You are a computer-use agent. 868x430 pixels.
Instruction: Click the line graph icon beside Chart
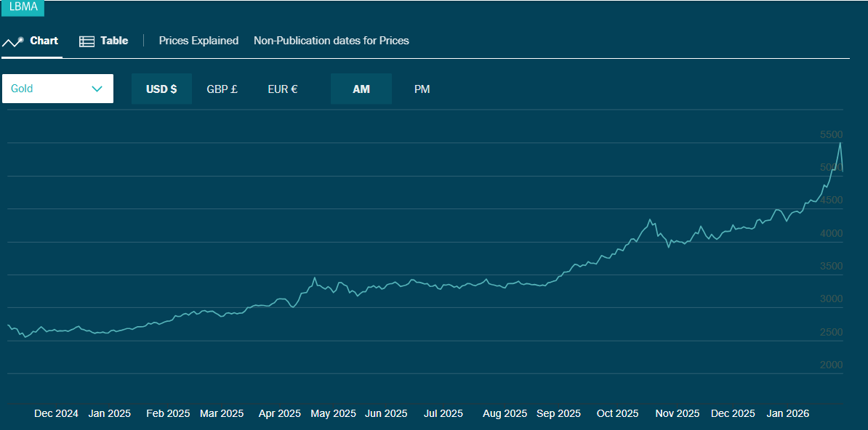pos(13,41)
